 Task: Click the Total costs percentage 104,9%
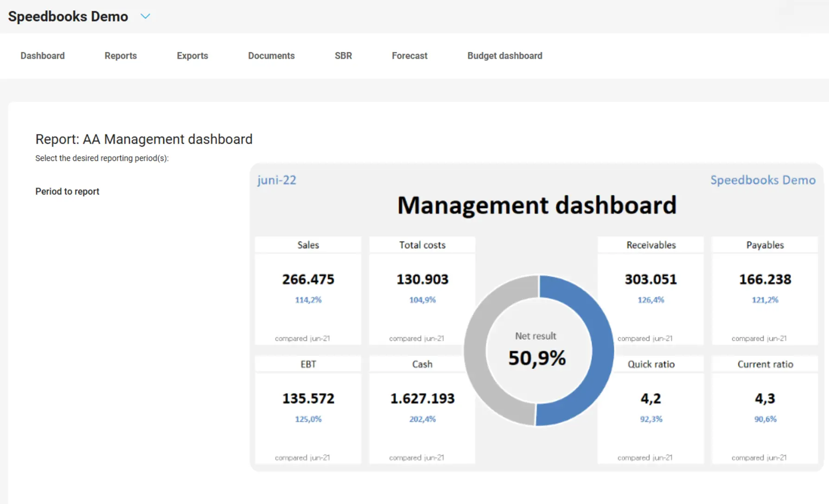[x=422, y=300]
